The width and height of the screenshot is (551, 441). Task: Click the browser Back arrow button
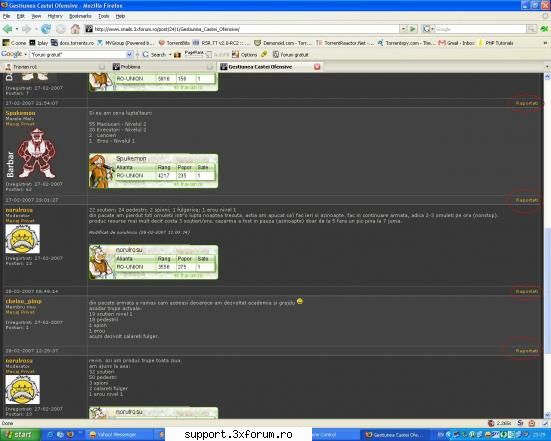(x=7, y=29)
